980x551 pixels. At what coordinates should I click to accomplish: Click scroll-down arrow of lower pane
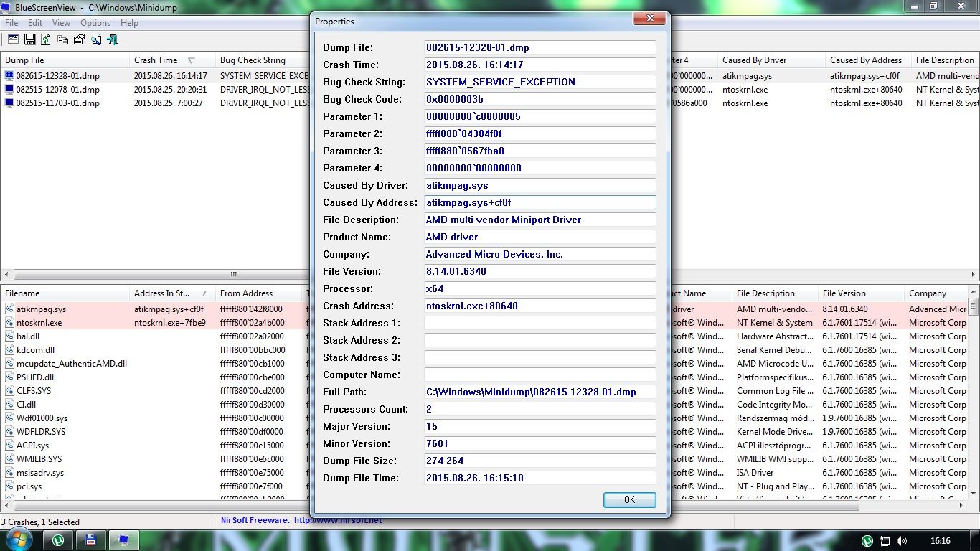click(974, 493)
